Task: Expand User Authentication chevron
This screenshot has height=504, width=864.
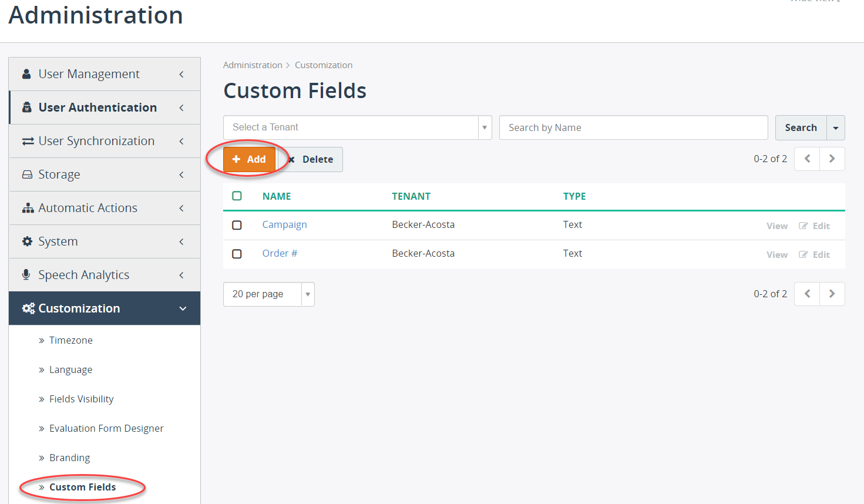Action: (x=181, y=107)
